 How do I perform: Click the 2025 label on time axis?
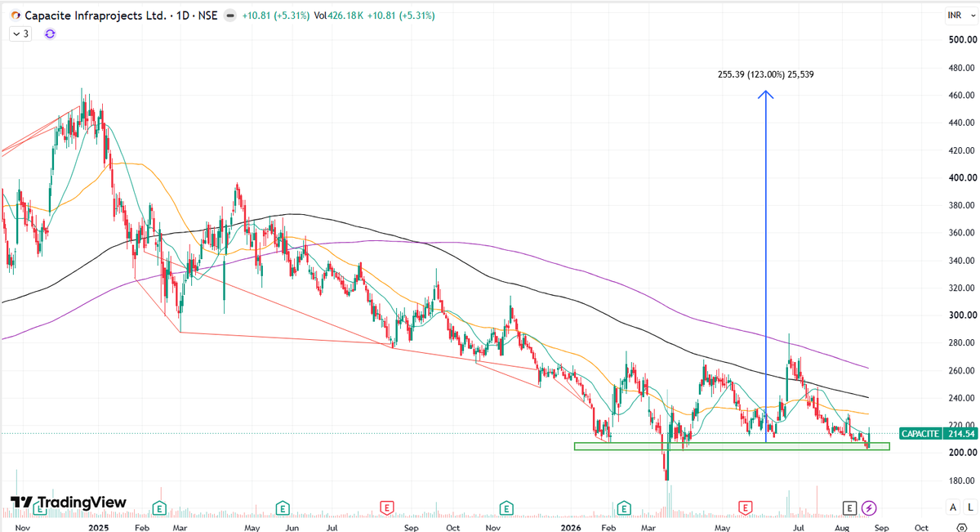click(x=99, y=529)
